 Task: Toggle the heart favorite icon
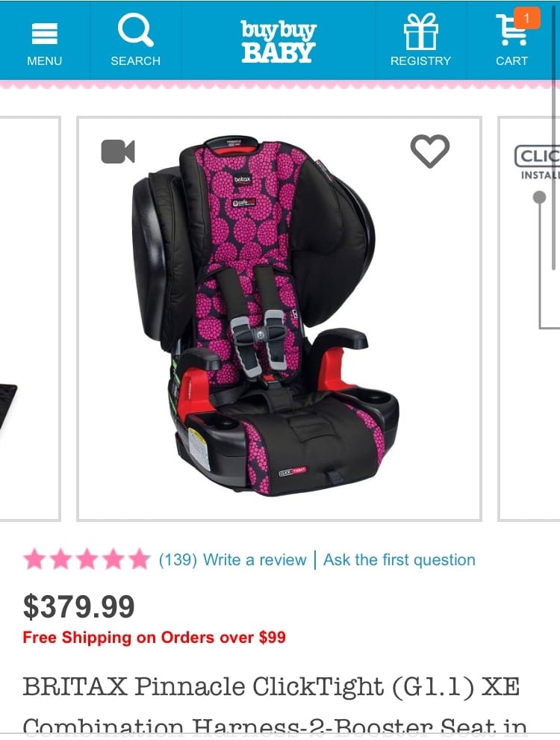pyautogui.click(x=430, y=151)
